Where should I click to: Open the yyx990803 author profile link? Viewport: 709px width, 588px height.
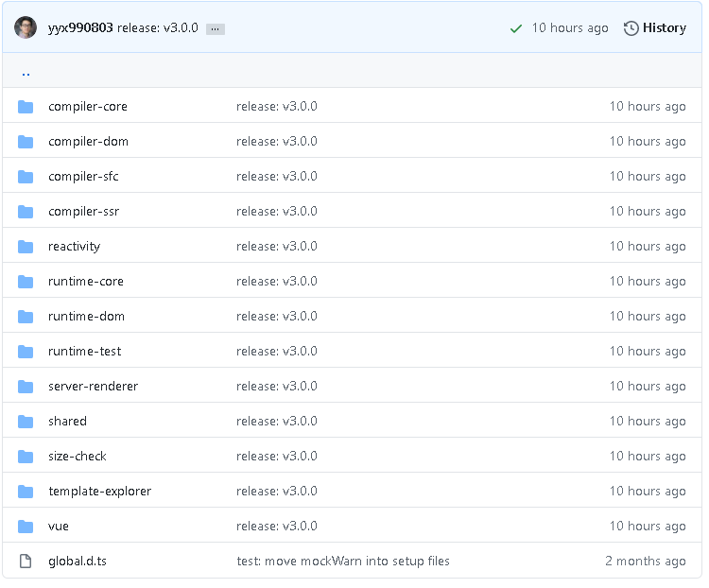pyautogui.click(x=80, y=28)
